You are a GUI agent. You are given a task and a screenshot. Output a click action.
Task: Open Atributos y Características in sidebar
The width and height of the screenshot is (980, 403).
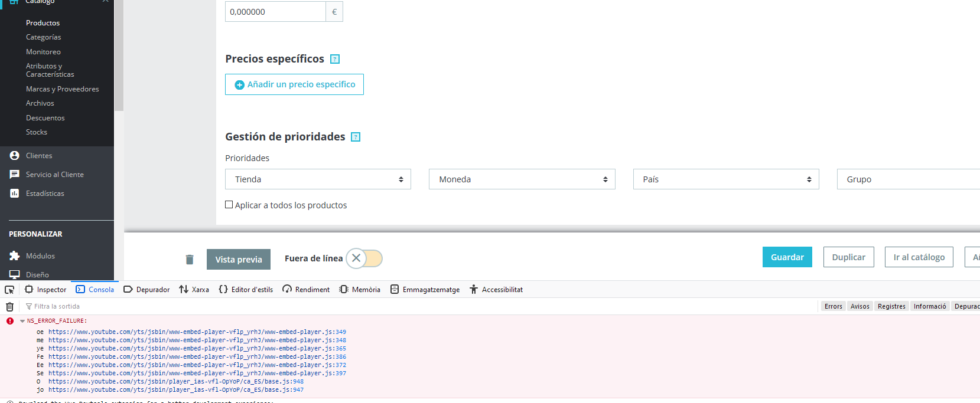tap(50, 70)
